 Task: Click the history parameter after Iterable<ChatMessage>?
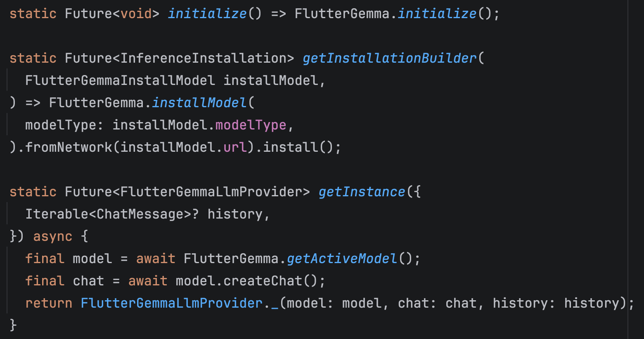click(235, 214)
